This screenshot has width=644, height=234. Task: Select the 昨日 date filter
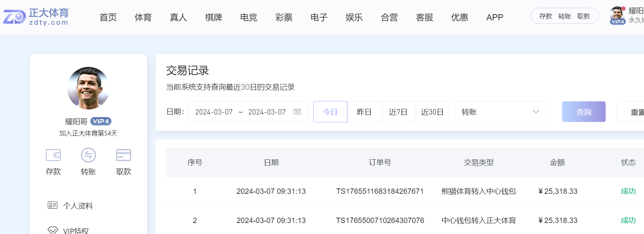point(364,112)
